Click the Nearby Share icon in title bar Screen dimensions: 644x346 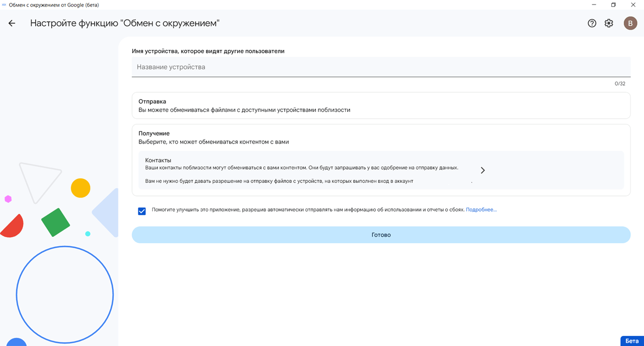coord(4,5)
